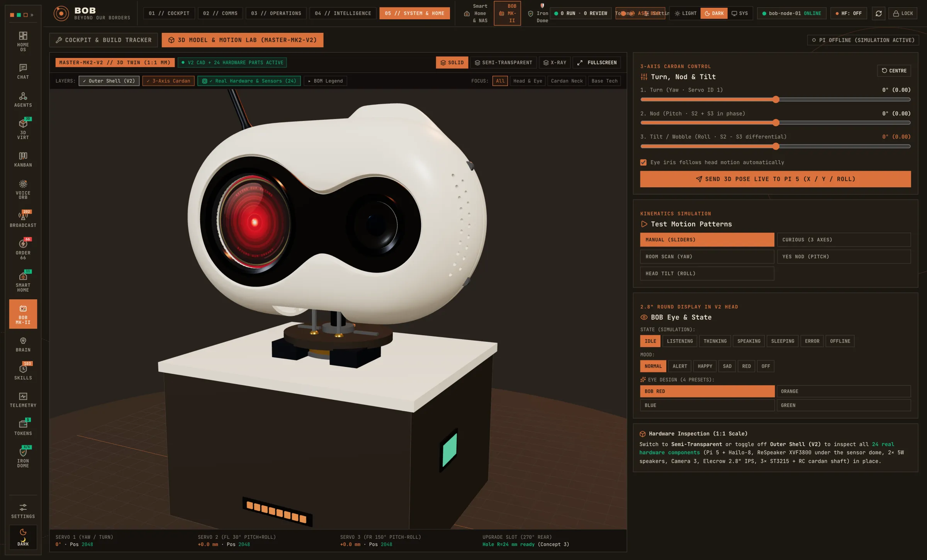Expand sidebar with chevron arrows

pos(32,15)
